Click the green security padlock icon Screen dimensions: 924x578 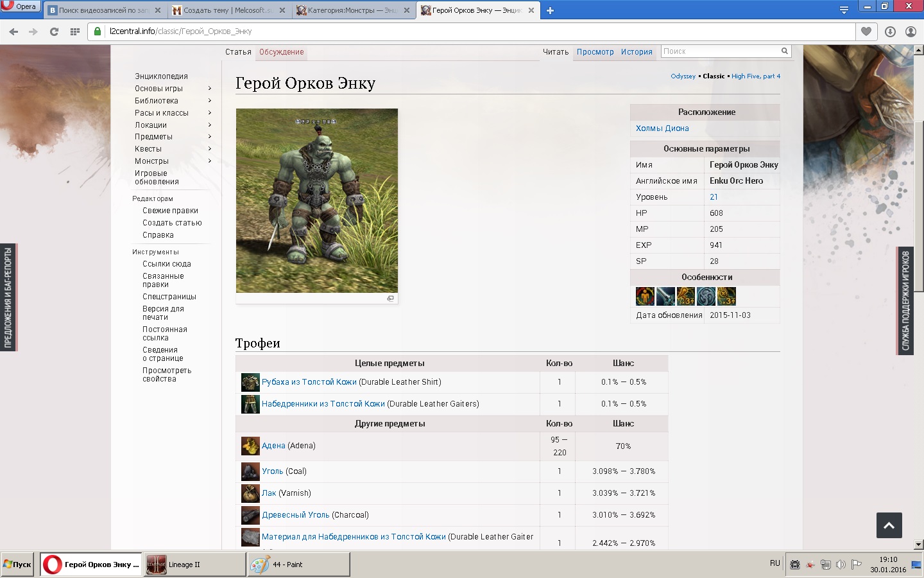click(98, 31)
